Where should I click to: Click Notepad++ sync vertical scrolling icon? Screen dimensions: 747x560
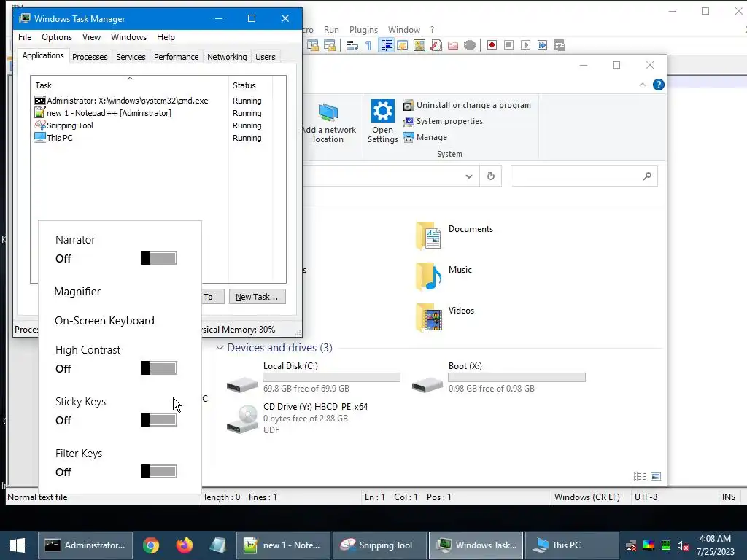[x=313, y=45]
